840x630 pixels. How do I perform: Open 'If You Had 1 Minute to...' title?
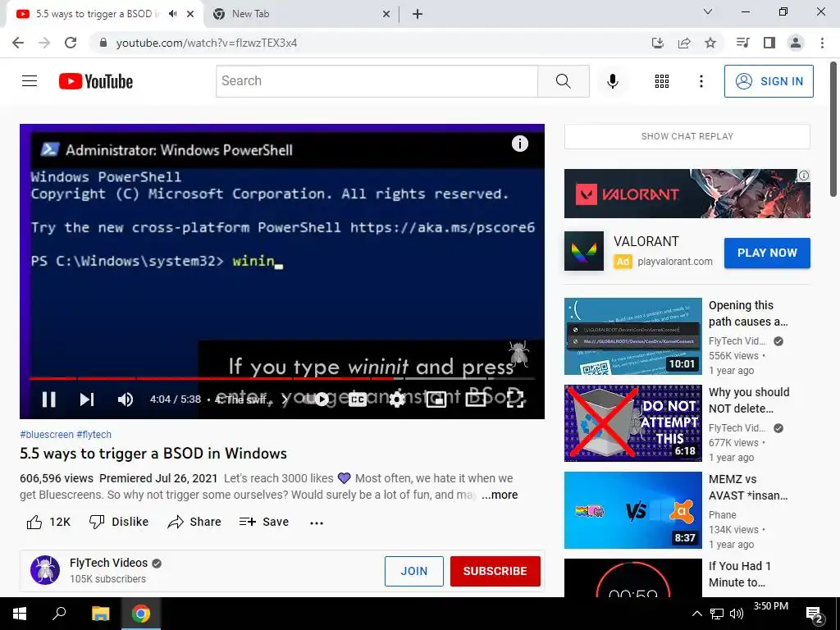(x=740, y=573)
